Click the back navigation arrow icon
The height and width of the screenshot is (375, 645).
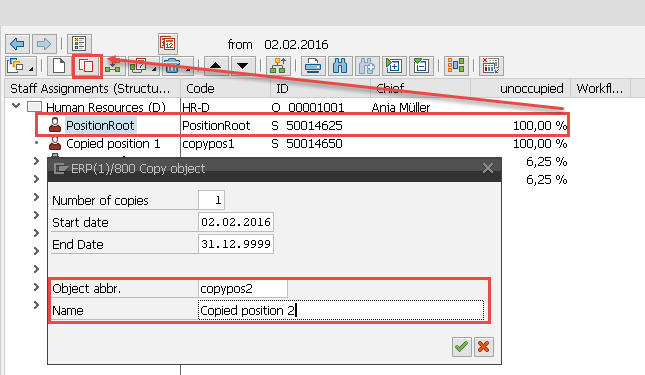click(x=17, y=44)
